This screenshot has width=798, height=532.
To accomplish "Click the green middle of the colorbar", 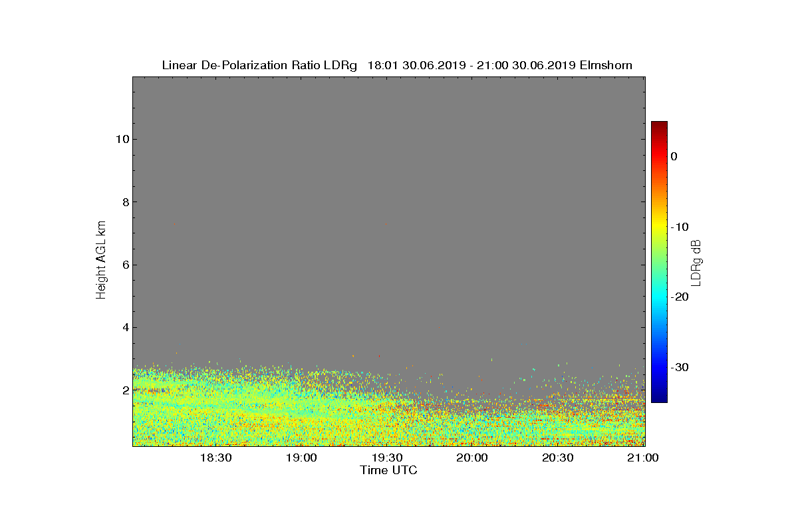I will coord(659,262).
